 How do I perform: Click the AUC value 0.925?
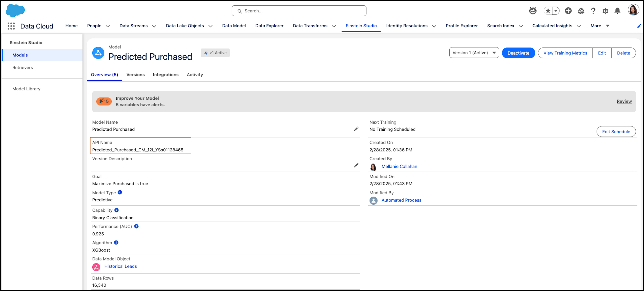click(x=98, y=234)
